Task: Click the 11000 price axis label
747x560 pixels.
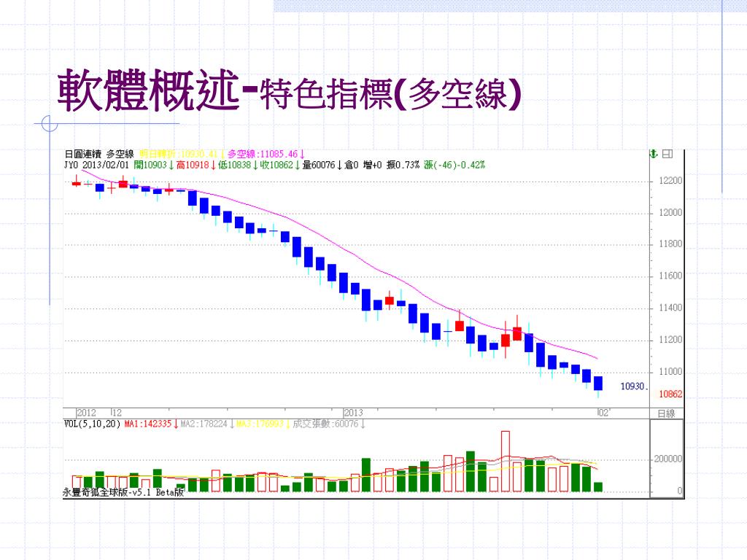Action: (670, 372)
